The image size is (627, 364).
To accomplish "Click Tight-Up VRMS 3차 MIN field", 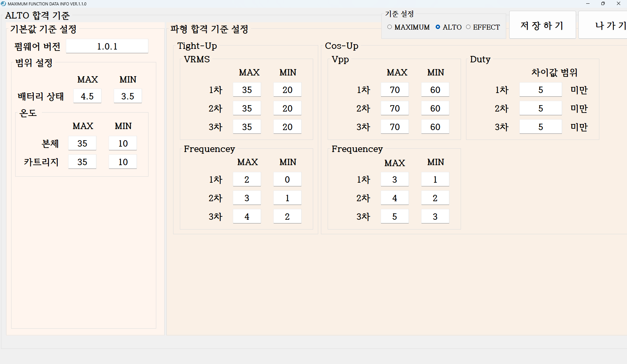I will [x=287, y=127].
